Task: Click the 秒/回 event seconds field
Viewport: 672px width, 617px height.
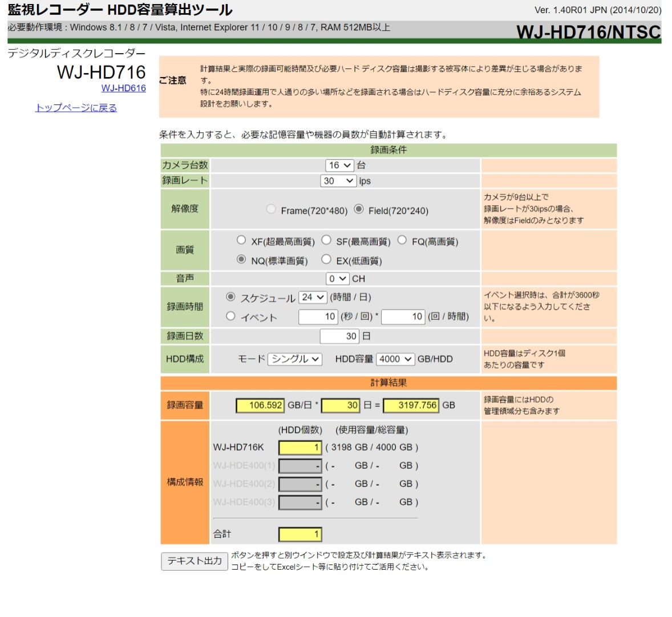Action: [x=318, y=316]
